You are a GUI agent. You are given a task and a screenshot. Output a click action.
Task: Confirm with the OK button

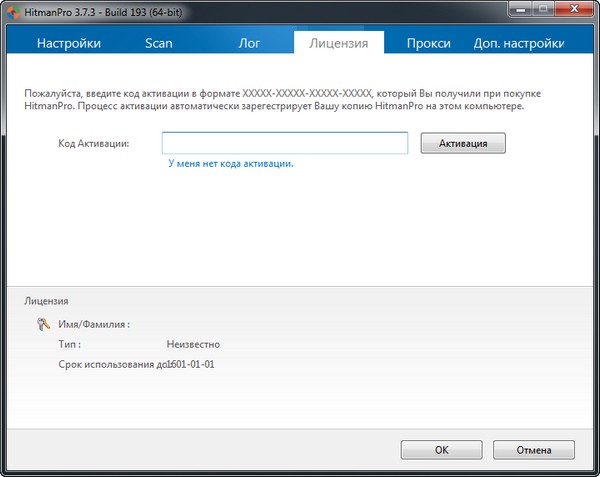[x=442, y=449]
